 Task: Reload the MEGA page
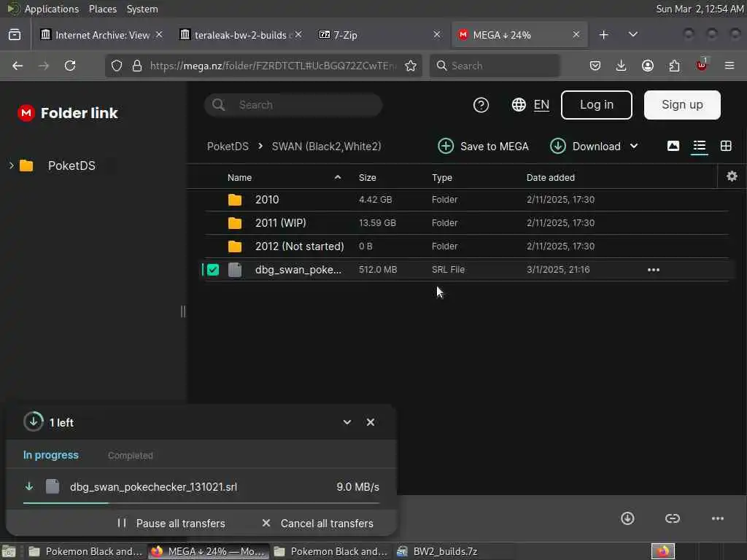(70, 66)
